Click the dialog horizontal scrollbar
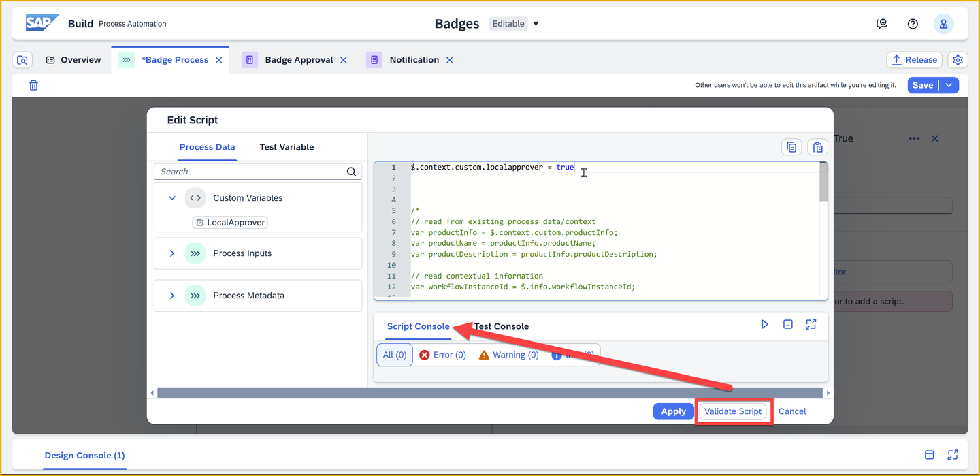980x476 pixels. tap(490, 393)
